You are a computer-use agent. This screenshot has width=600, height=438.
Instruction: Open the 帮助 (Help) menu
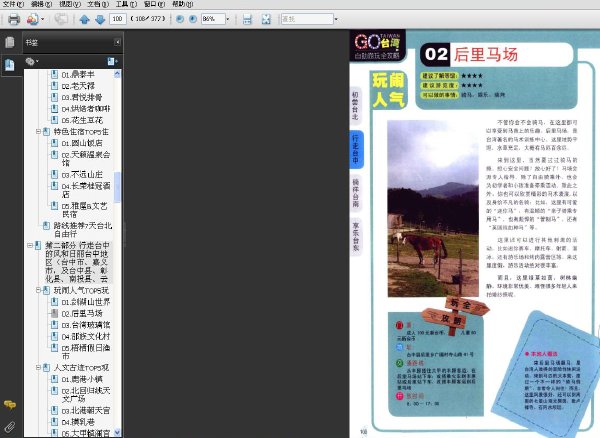click(183, 4)
